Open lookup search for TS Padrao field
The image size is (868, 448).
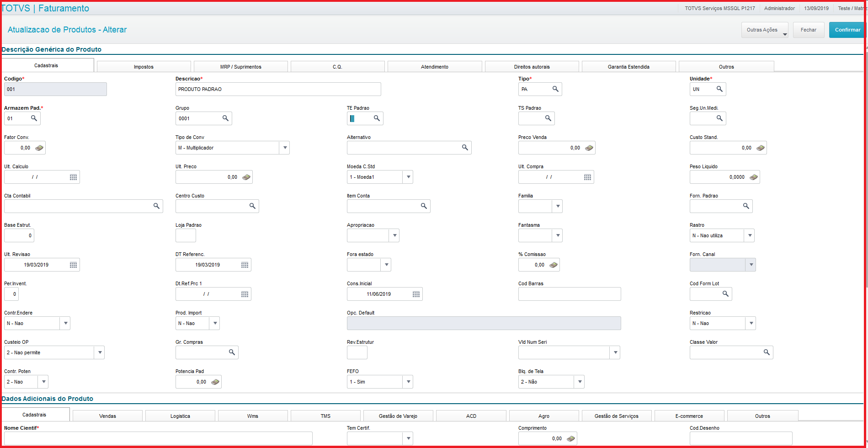click(548, 118)
